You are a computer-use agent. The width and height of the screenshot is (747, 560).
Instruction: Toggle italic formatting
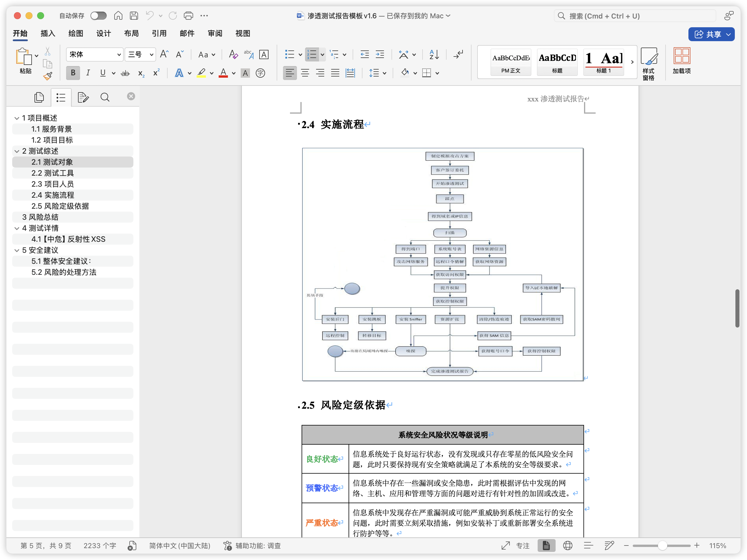88,73
